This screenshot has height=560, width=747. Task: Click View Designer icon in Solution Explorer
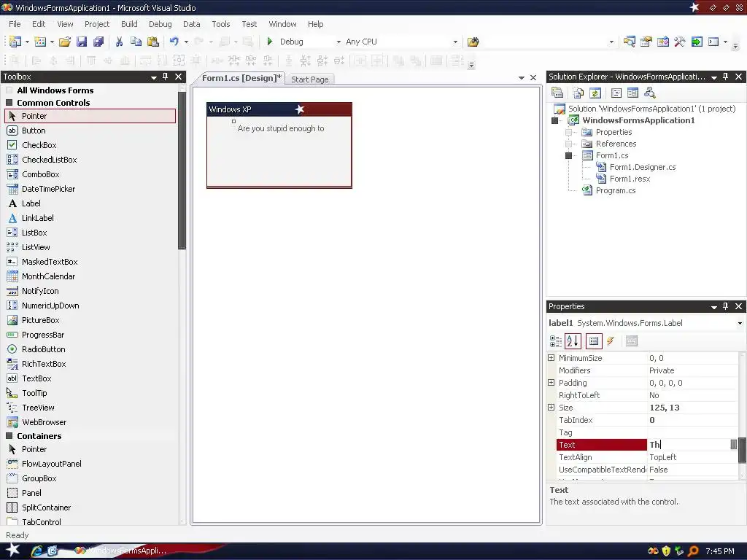coord(632,93)
